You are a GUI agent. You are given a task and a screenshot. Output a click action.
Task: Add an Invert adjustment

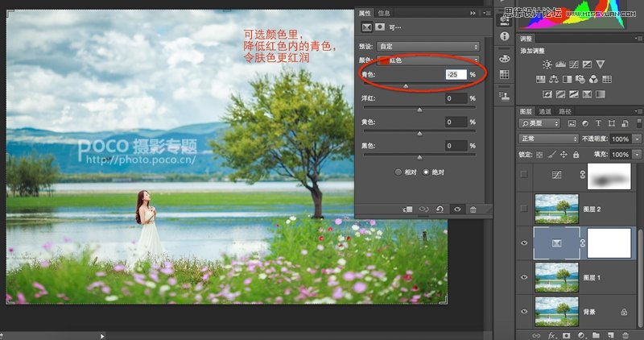547,94
